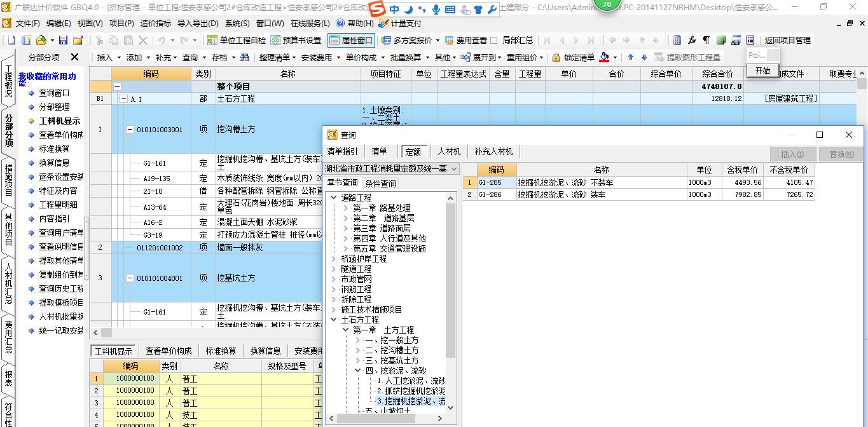
Task: Click 锁定清单 lock list button
Action: pos(573,57)
